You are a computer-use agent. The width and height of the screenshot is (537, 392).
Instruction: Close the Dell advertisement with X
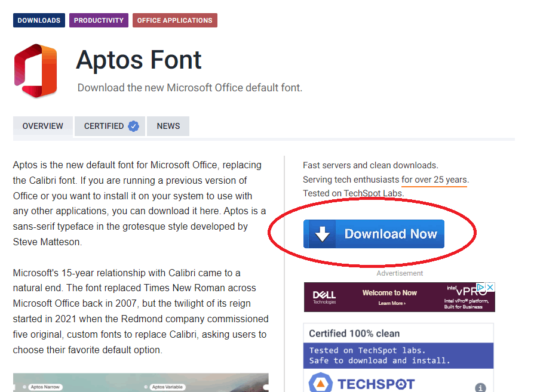[x=490, y=287]
